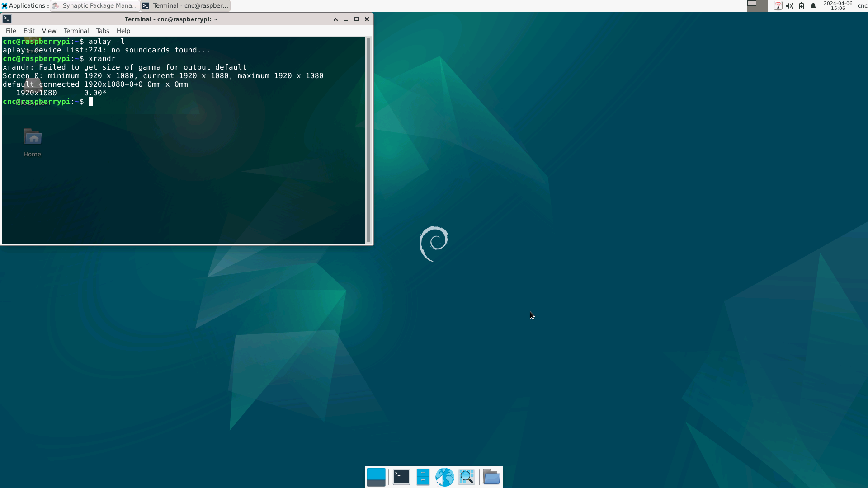The image size is (868, 488).
Task: Click the Terminal vertical scrollbar
Action: click(x=368, y=140)
